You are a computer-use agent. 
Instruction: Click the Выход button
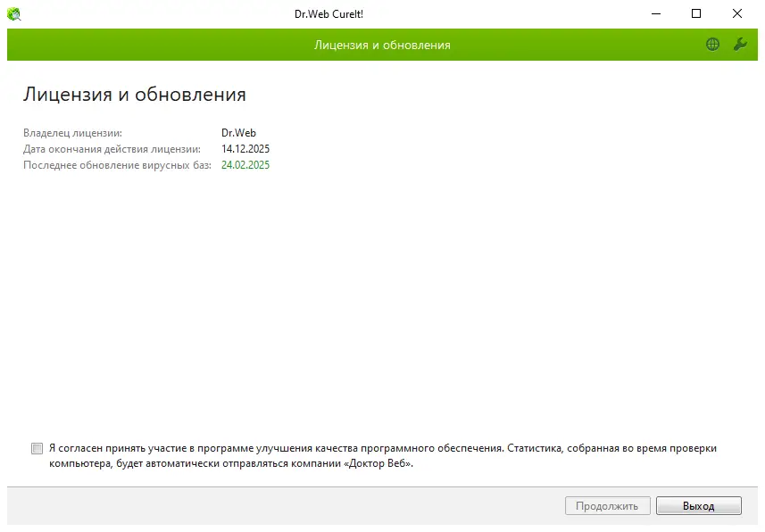click(699, 505)
